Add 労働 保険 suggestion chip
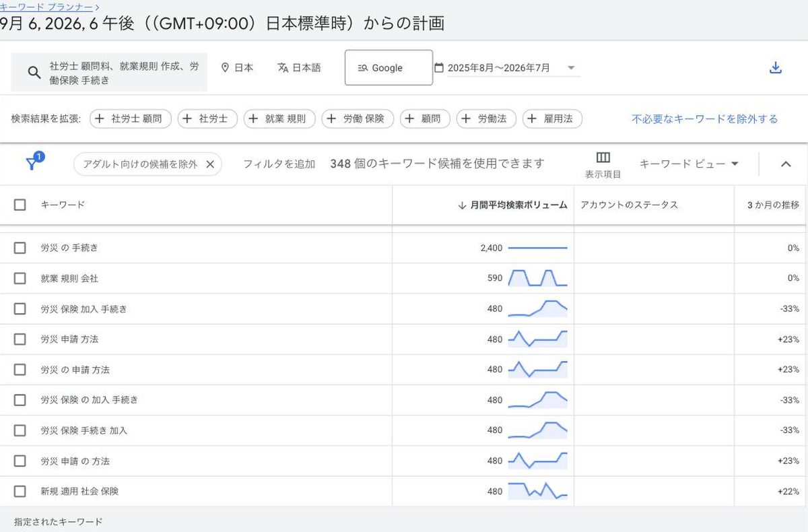This screenshot has height=532, width=808. tap(358, 119)
